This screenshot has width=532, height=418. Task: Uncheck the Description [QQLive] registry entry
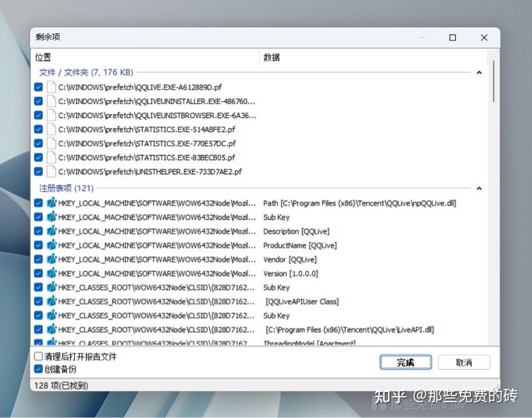39,231
